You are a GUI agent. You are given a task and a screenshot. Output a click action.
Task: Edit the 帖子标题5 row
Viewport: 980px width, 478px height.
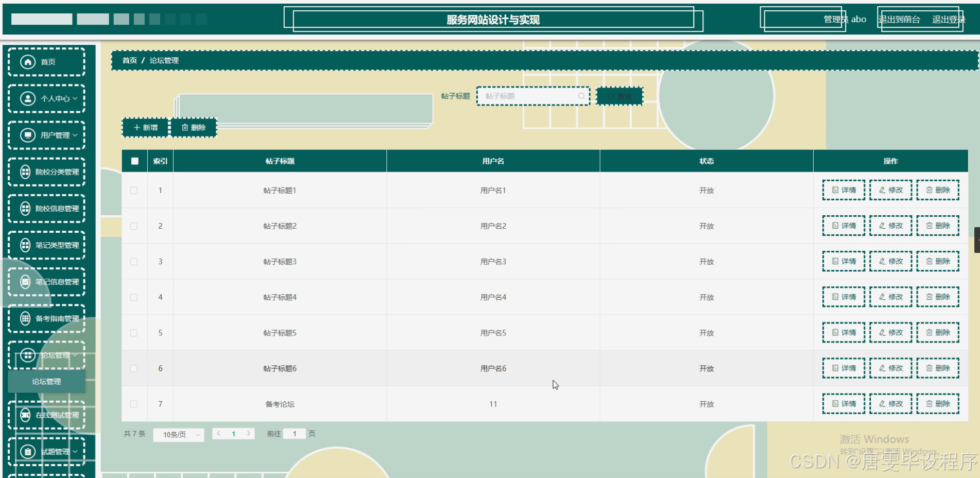[x=890, y=332]
